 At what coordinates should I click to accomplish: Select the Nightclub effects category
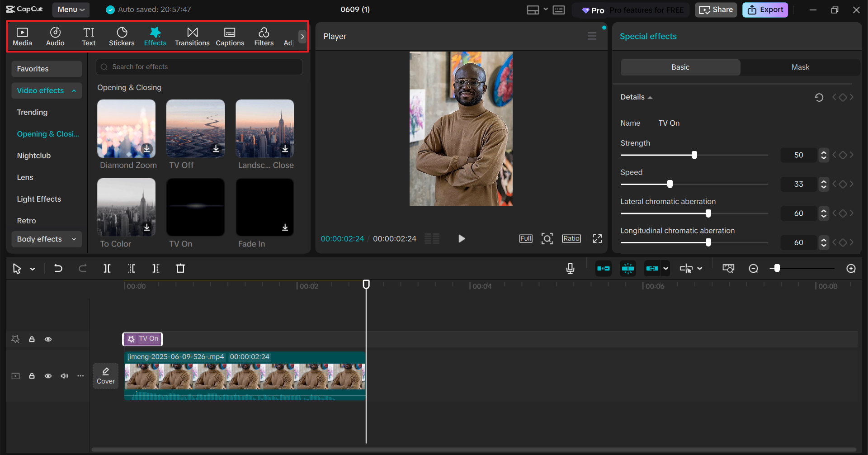33,156
